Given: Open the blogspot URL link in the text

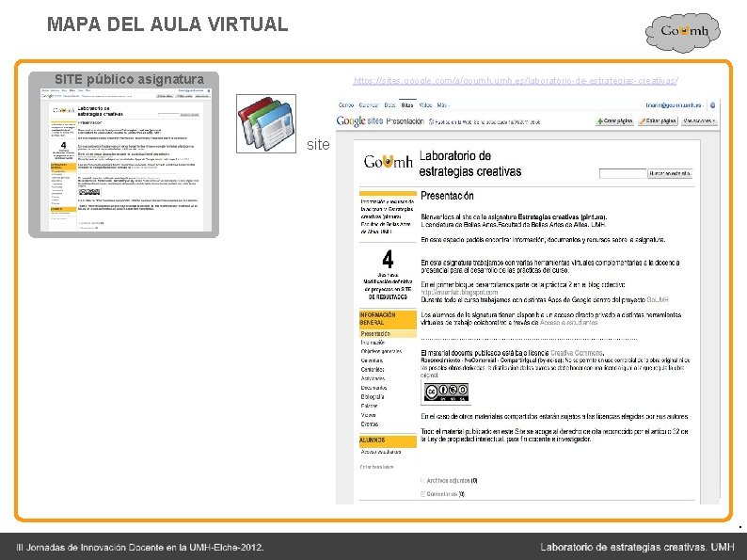Looking at the screenshot, I should point(459,292).
